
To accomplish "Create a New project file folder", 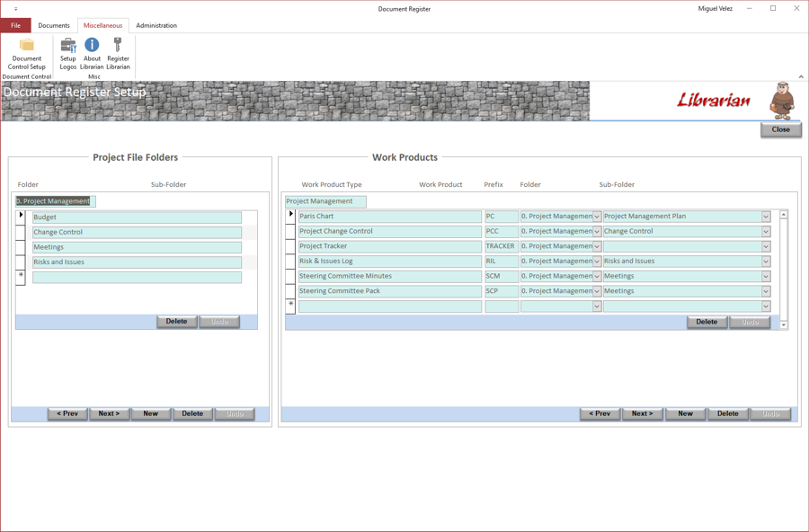I will pos(151,414).
